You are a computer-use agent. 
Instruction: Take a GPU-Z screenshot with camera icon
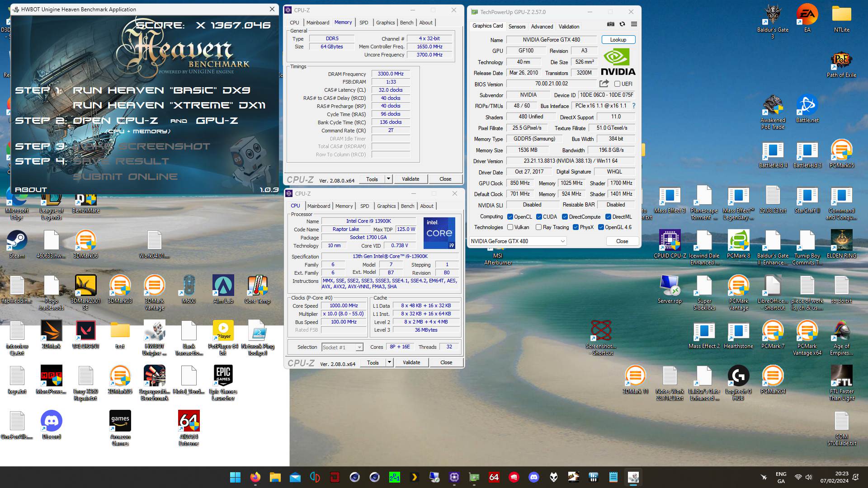610,24
